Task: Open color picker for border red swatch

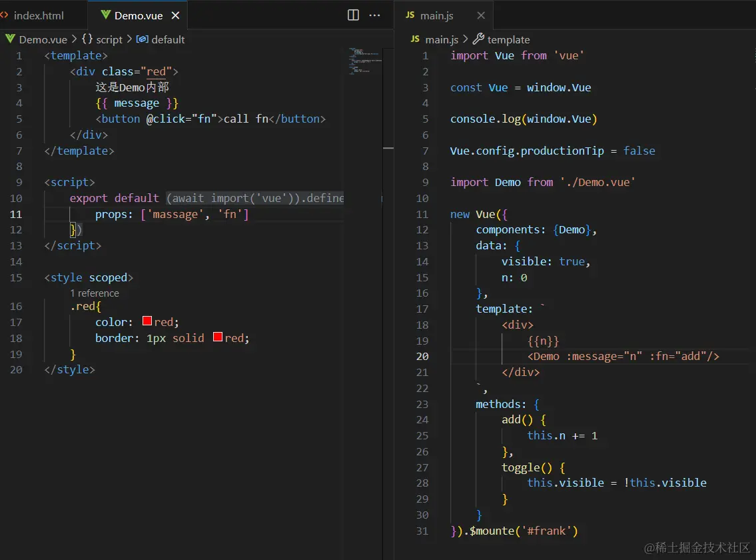Action: coord(217,337)
